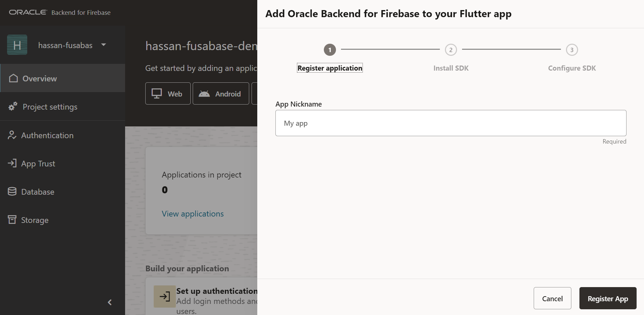
Task: Click the Database cylinder icon
Action: pyautogui.click(x=12, y=191)
